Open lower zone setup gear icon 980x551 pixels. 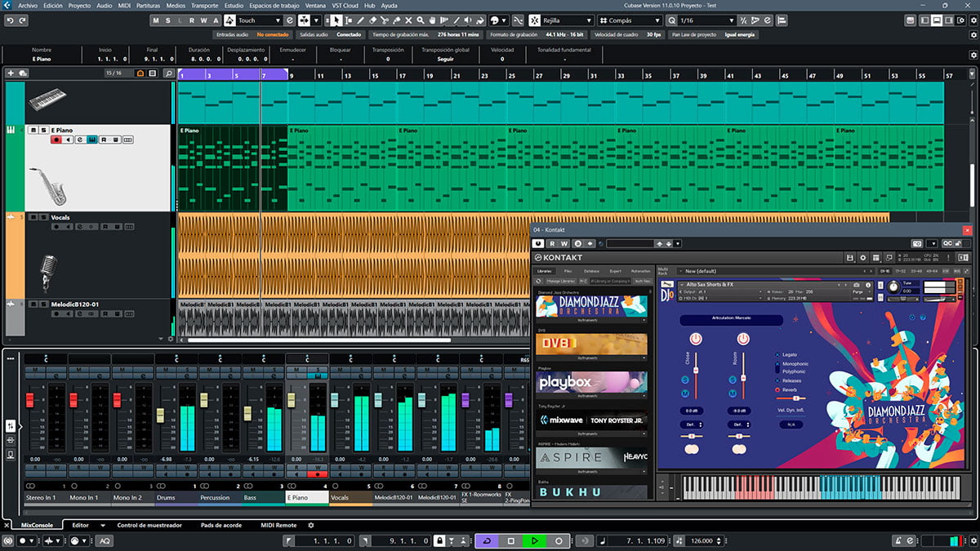[310, 526]
